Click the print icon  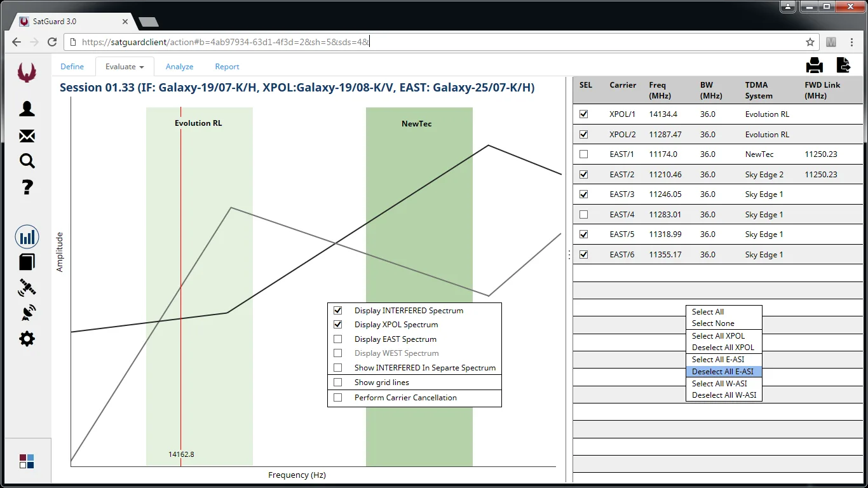[x=815, y=65]
